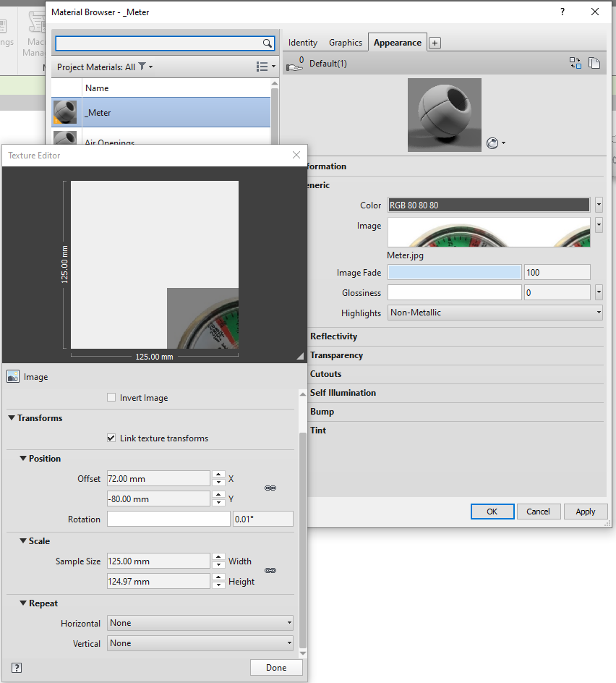The height and width of the screenshot is (683, 616).
Task: Apply the material changes
Action: 586,512
